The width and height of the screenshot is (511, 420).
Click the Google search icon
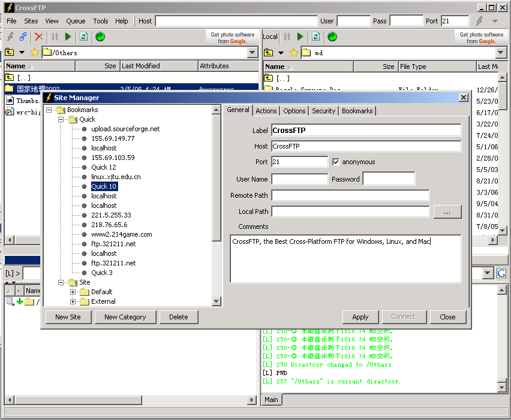point(501,273)
